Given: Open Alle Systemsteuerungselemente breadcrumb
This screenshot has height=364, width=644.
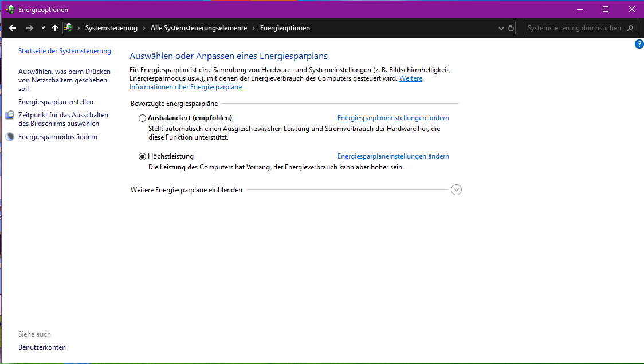Looking at the screenshot, I should (x=199, y=28).
